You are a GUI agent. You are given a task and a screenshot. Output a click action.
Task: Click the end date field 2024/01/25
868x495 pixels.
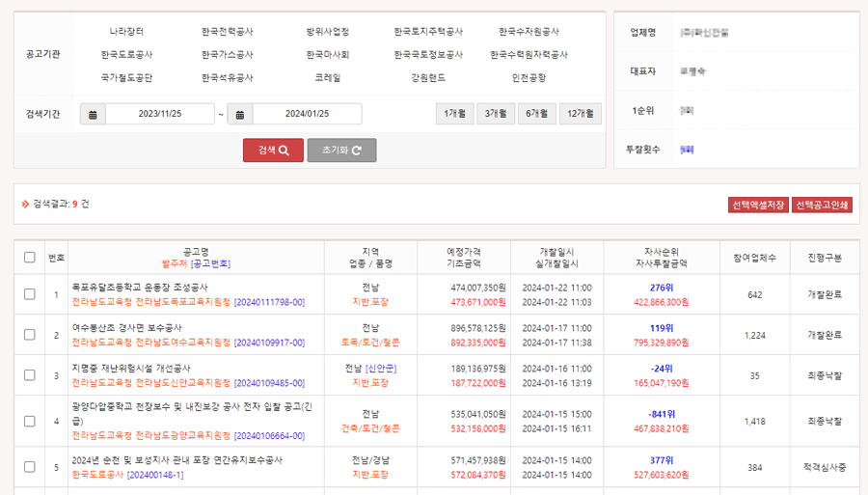click(307, 114)
